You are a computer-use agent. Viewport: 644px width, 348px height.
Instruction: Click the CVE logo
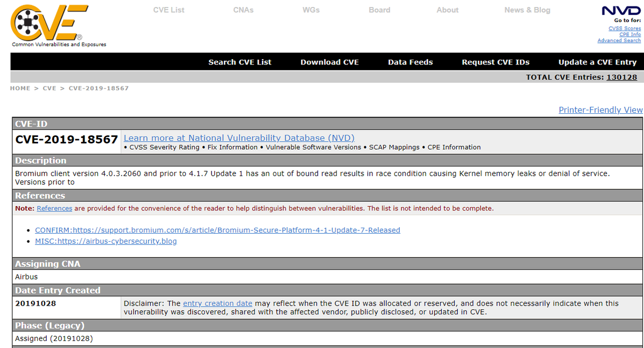49,22
